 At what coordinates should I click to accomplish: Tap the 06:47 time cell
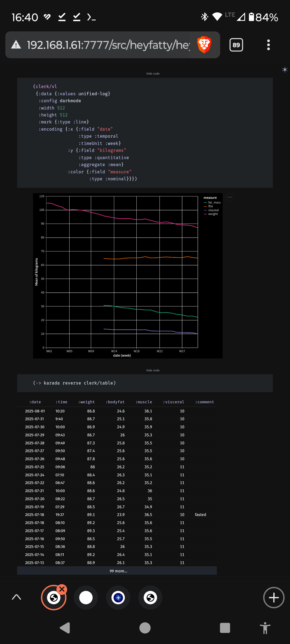click(x=60, y=483)
